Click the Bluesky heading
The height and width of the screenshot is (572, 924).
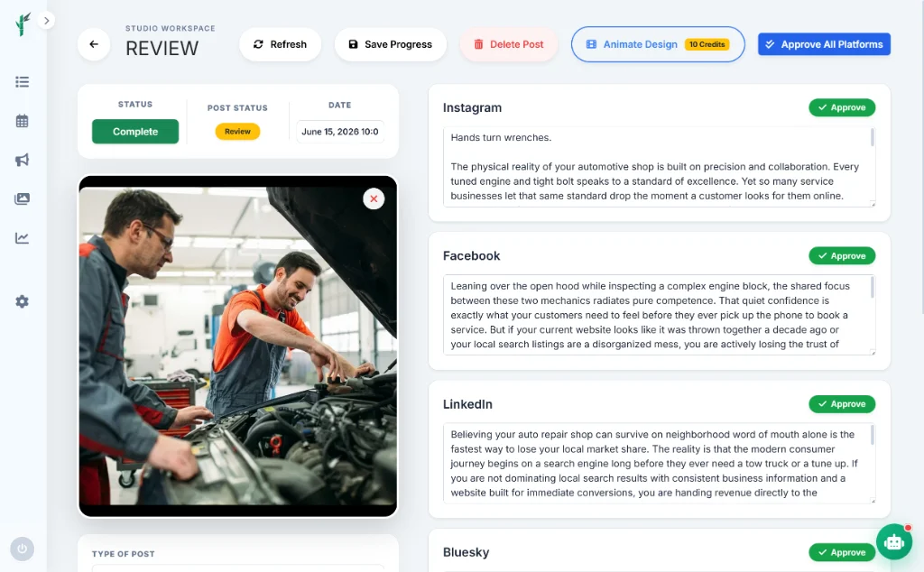coord(466,552)
